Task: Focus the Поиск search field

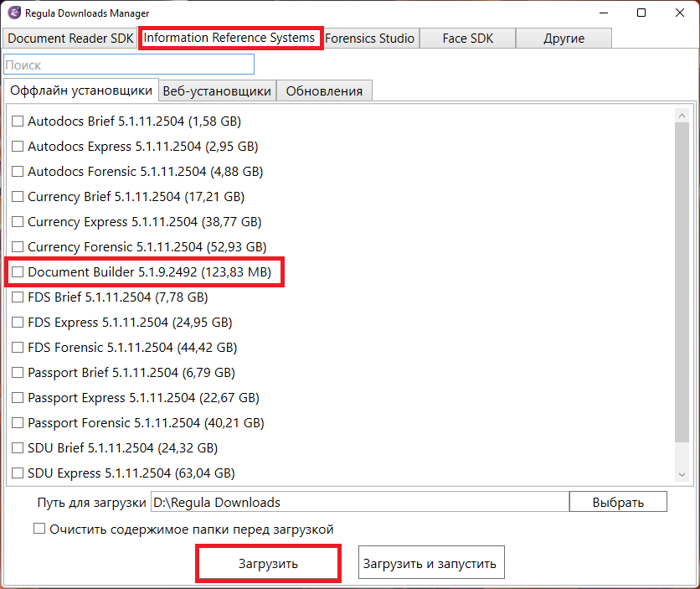Action: [x=129, y=65]
